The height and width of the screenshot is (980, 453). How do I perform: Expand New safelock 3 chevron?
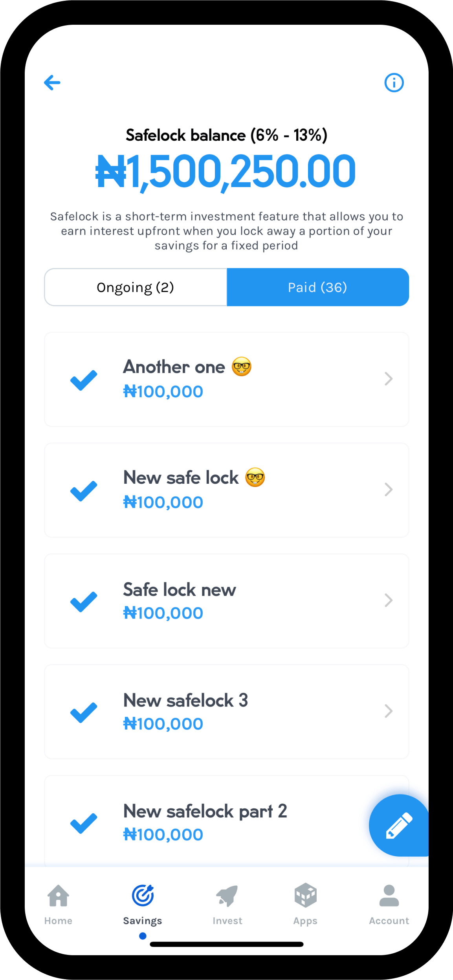(389, 711)
